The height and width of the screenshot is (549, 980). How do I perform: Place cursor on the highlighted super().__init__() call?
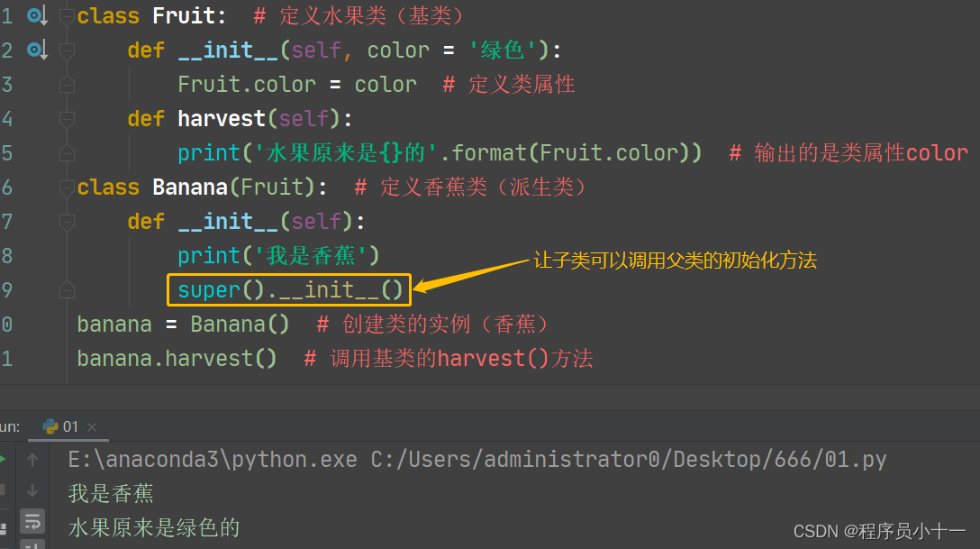click(x=286, y=289)
